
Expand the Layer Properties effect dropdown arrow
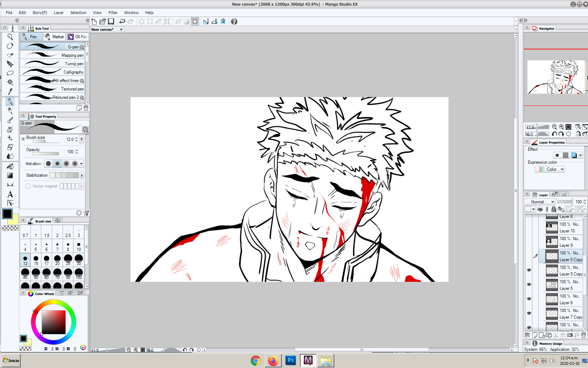click(580, 155)
